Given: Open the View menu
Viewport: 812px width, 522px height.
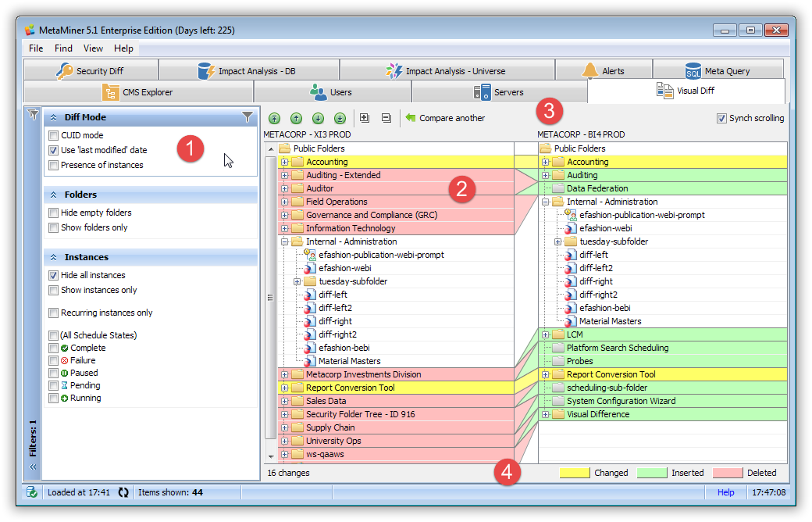Looking at the screenshot, I should click(x=93, y=48).
